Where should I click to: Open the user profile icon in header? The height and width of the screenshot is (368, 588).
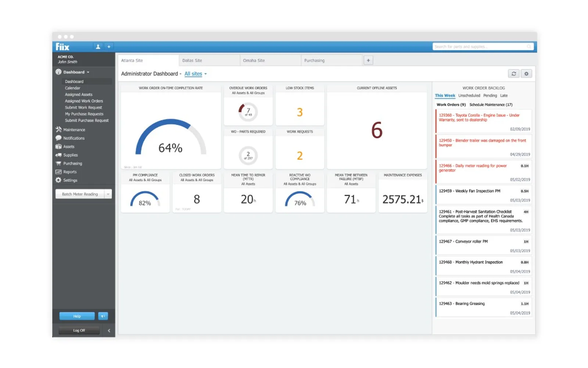click(x=98, y=47)
